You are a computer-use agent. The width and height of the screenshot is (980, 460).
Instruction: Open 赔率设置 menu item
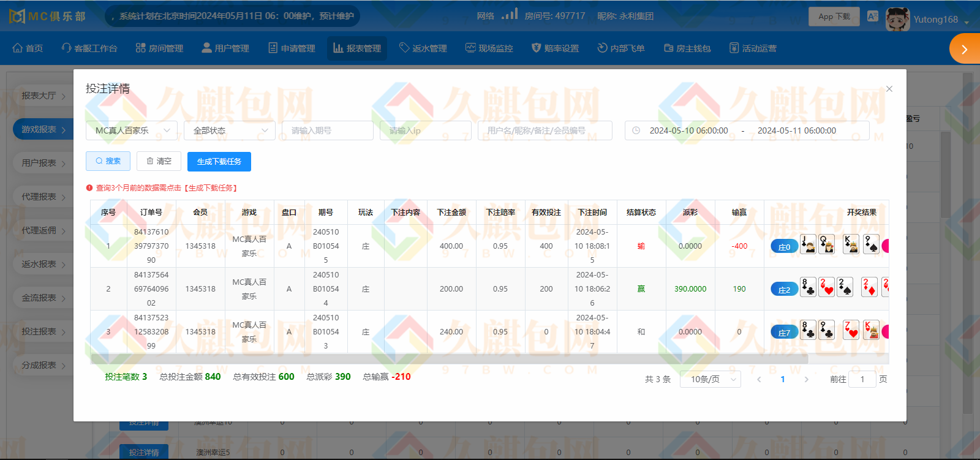pos(555,48)
